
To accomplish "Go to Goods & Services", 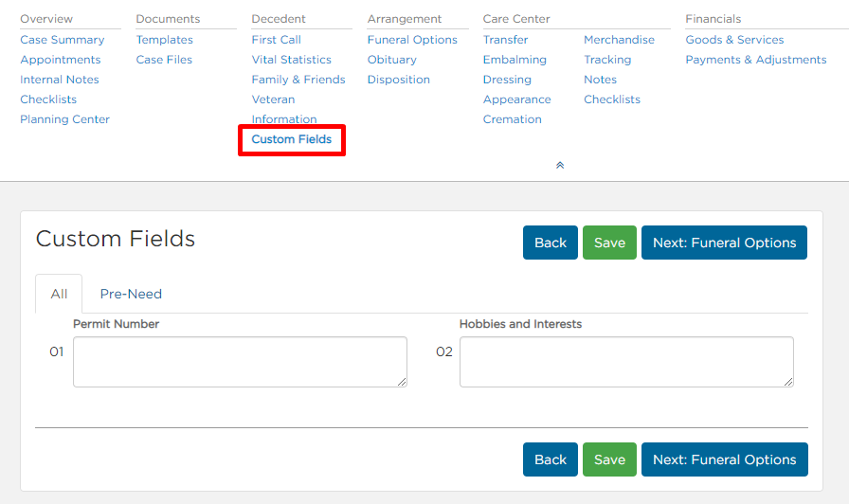I will (734, 40).
